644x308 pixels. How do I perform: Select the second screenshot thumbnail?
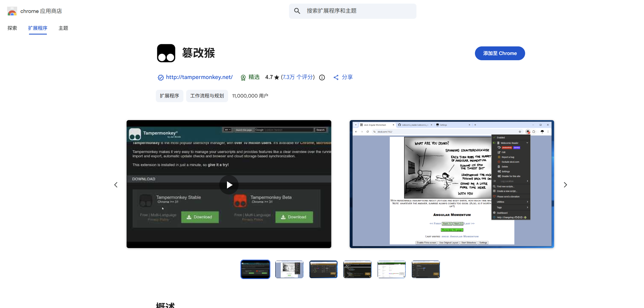tap(289, 269)
